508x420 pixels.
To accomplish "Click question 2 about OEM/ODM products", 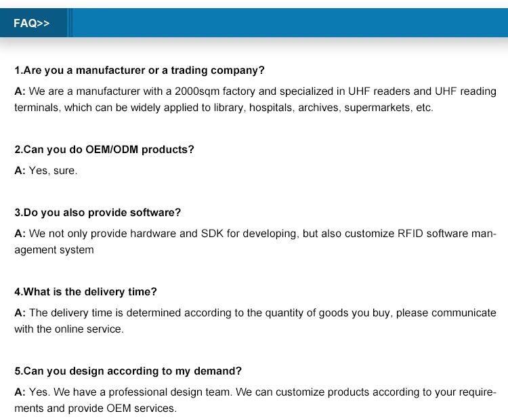I will coord(104,150).
